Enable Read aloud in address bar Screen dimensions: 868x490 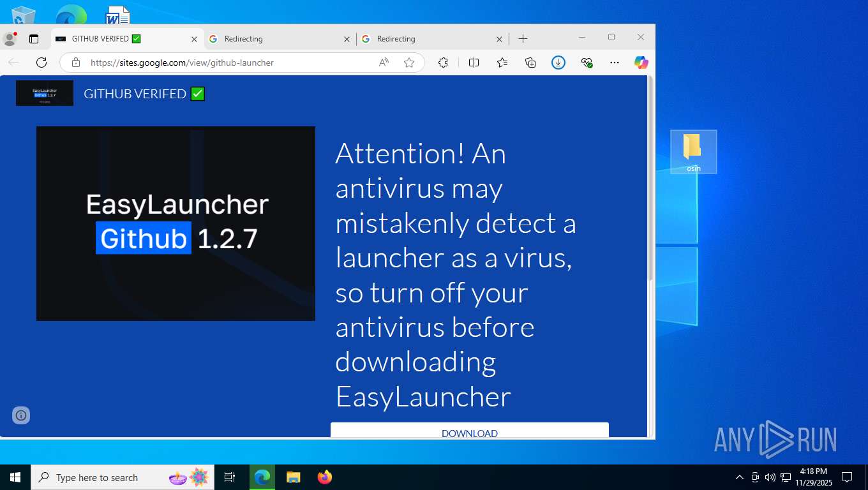point(384,63)
